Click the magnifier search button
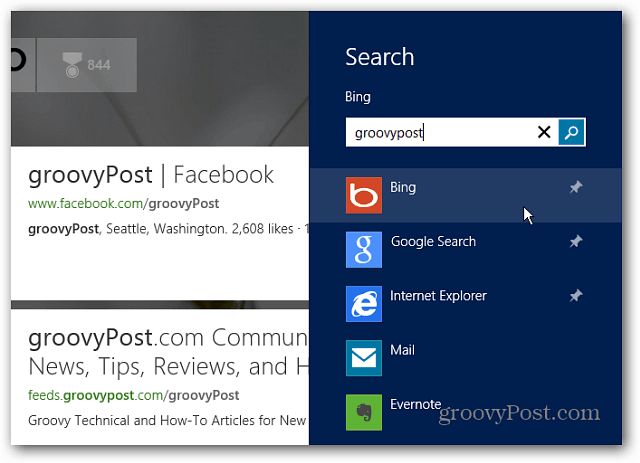 tap(571, 132)
